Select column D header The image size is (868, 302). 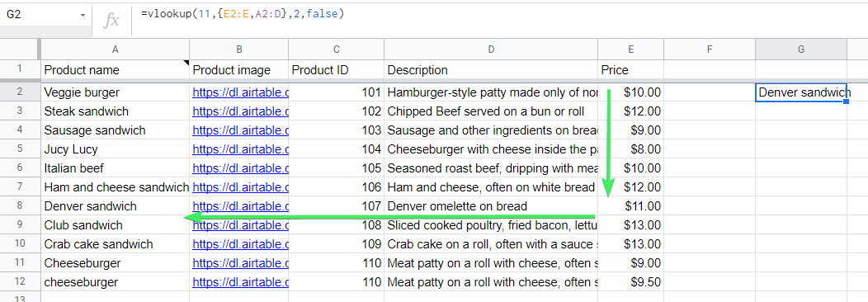[491, 50]
